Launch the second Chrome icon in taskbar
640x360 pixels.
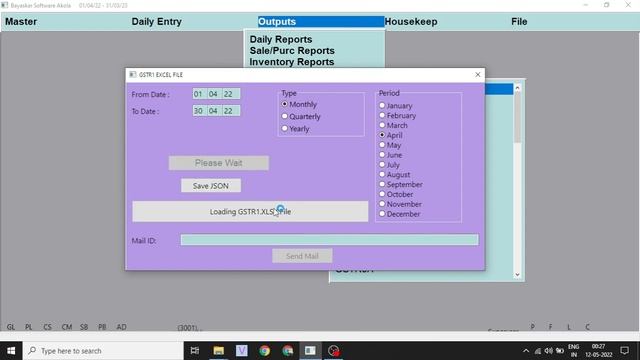click(288, 351)
